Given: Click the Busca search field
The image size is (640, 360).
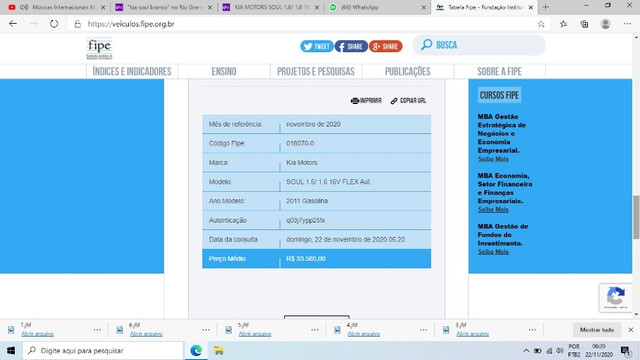Looking at the screenshot, I should click(x=479, y=45).
